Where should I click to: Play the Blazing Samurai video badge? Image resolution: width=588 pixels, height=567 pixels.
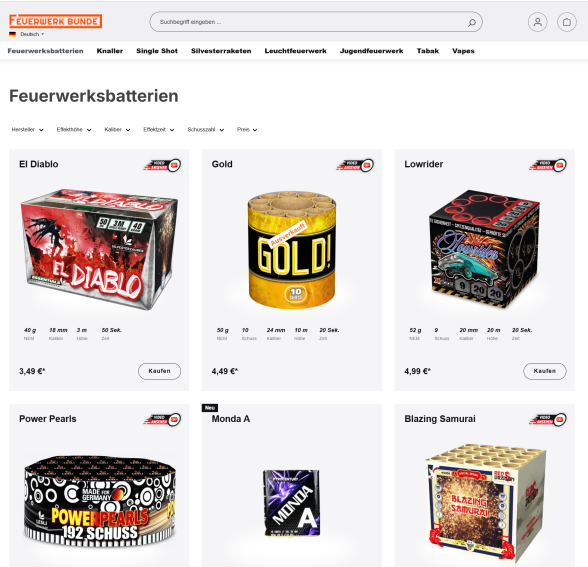click(x=548, y=419)
